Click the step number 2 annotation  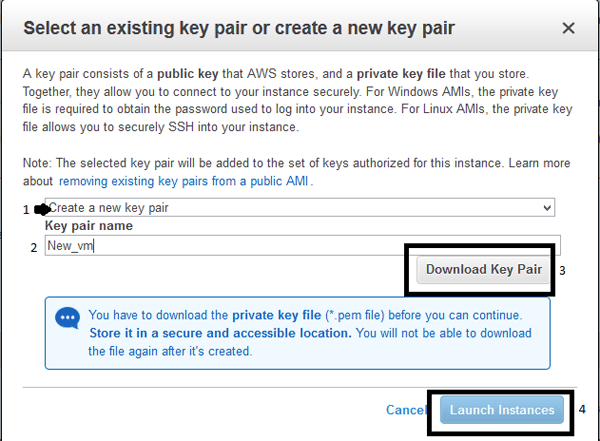click(33, 247)
